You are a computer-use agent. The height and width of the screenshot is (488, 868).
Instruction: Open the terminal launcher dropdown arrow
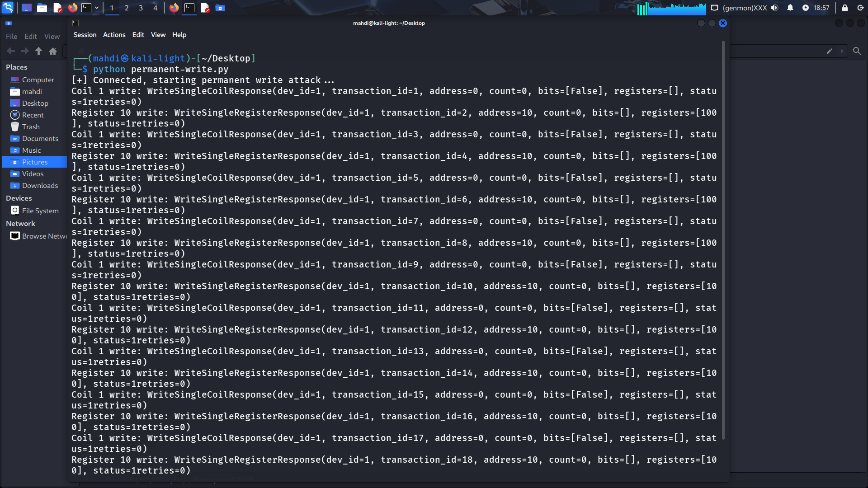click(97, 8)
